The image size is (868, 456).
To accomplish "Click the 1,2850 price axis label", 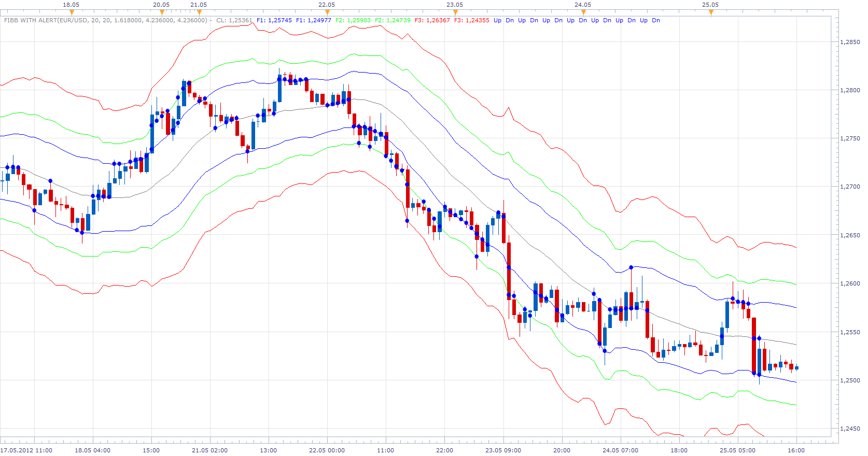I will pyautogui.click(x=850, y=42).
